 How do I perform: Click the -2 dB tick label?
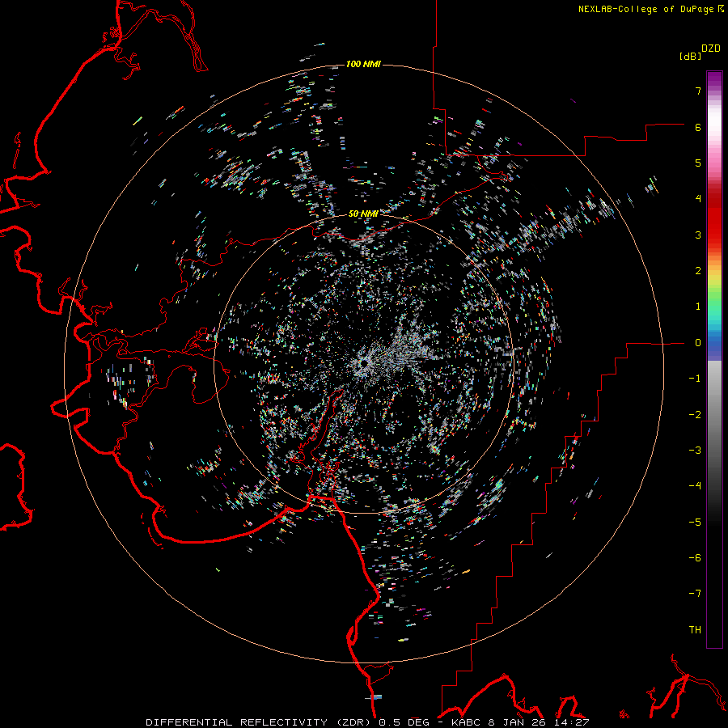[695, 415]
